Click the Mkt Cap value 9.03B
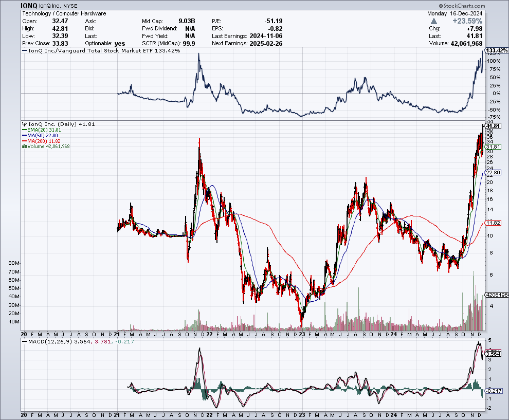 187,21
